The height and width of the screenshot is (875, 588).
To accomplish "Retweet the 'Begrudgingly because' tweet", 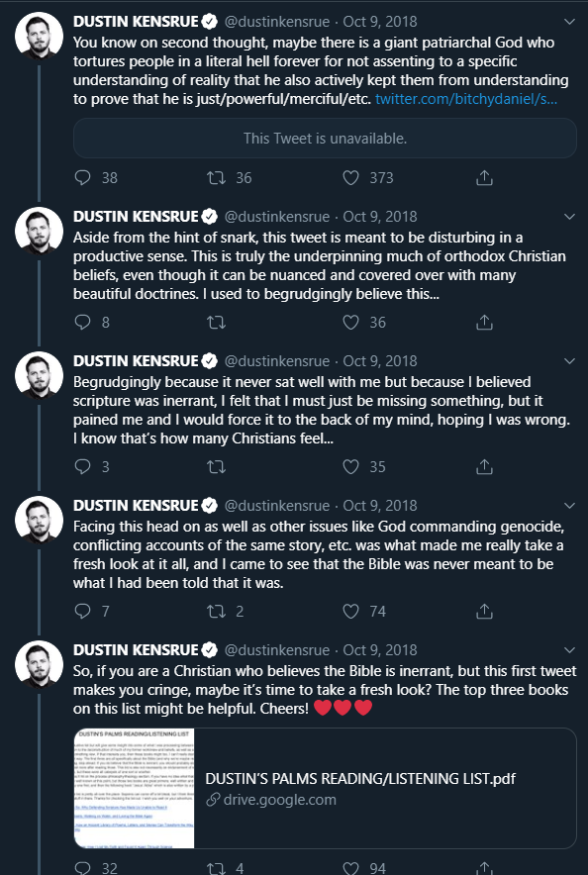I will click(216, 467).
